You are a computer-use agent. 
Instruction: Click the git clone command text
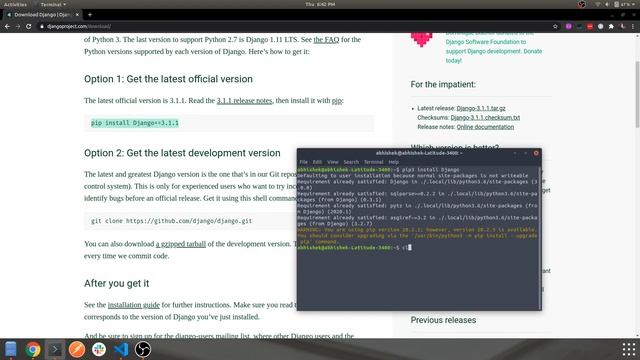(x=171, y=221)
